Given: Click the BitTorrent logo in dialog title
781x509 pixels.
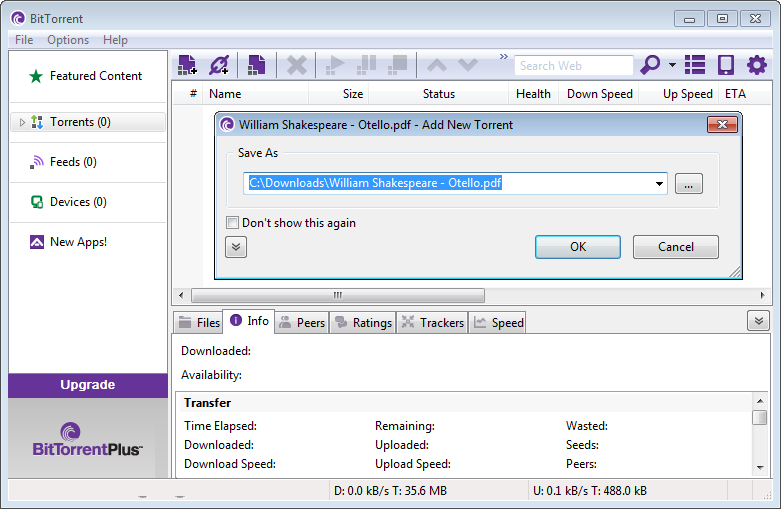Looking at the screenshot, I should point(227,125).
